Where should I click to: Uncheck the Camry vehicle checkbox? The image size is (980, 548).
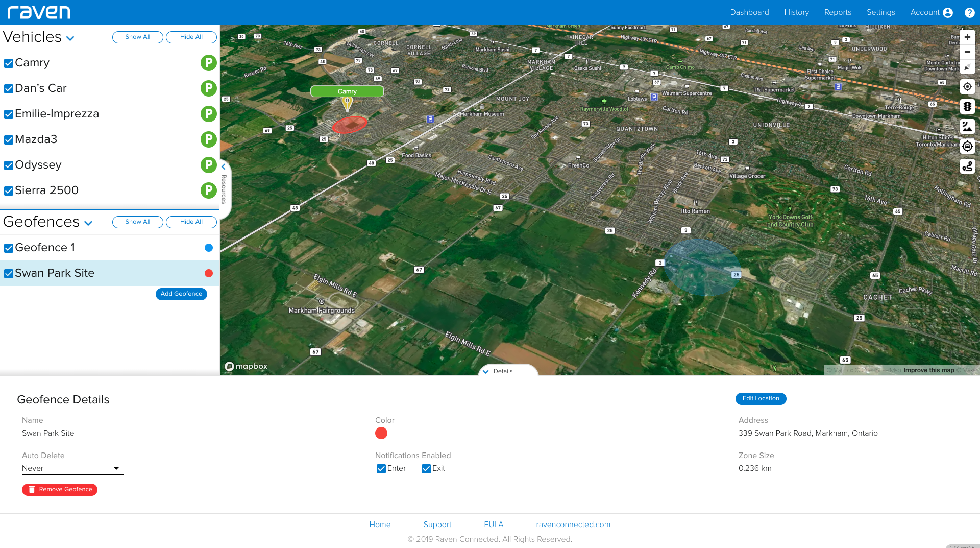[9, 63]
